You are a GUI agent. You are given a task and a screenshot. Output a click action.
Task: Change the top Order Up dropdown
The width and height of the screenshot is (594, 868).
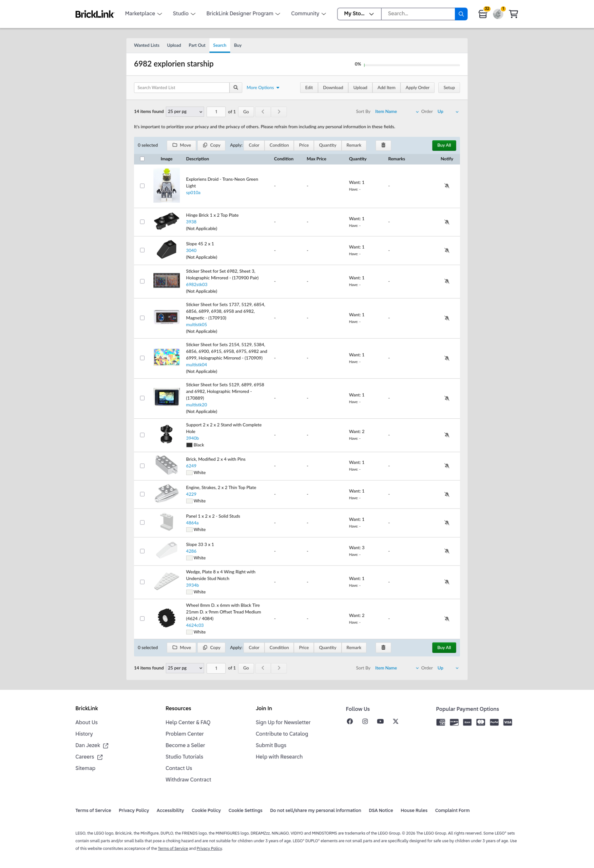(448, 112)
